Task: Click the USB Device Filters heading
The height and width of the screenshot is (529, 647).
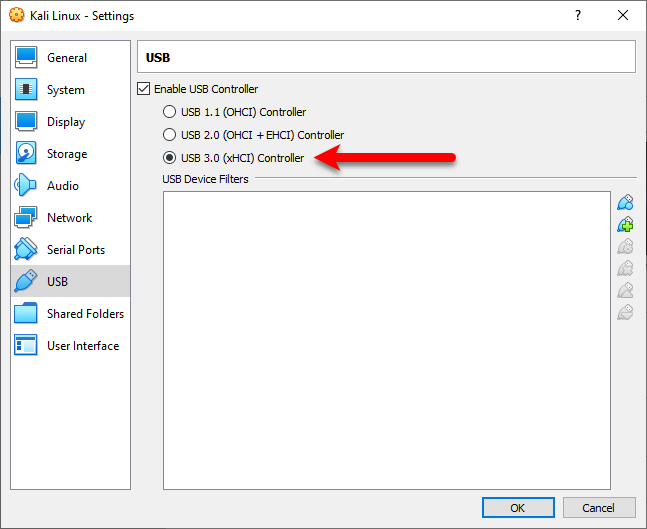Action: 205,179
